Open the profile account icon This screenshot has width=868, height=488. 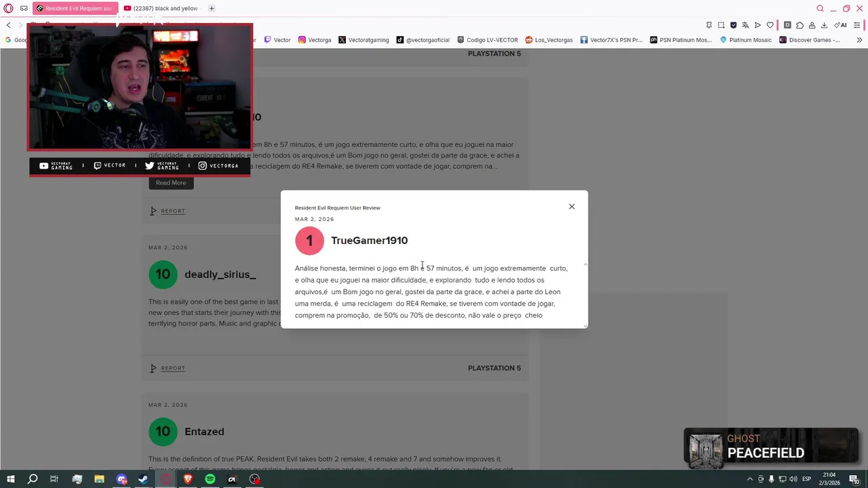[812, 25]
